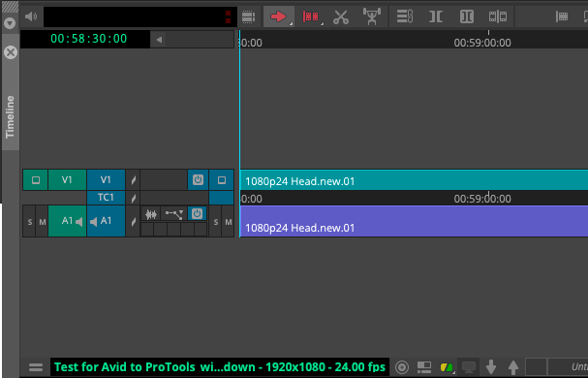Show waveforms with the A1 waveform icon

tap(151, 214)
